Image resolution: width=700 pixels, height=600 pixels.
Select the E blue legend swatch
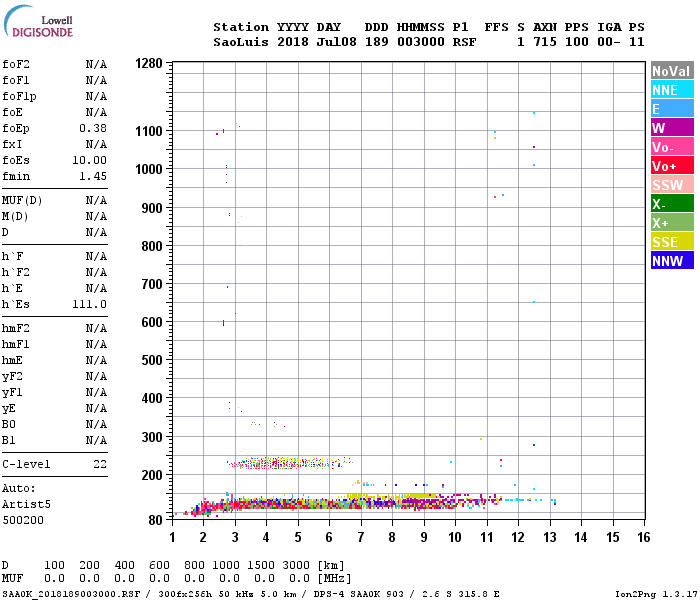(x=672, y=109)
